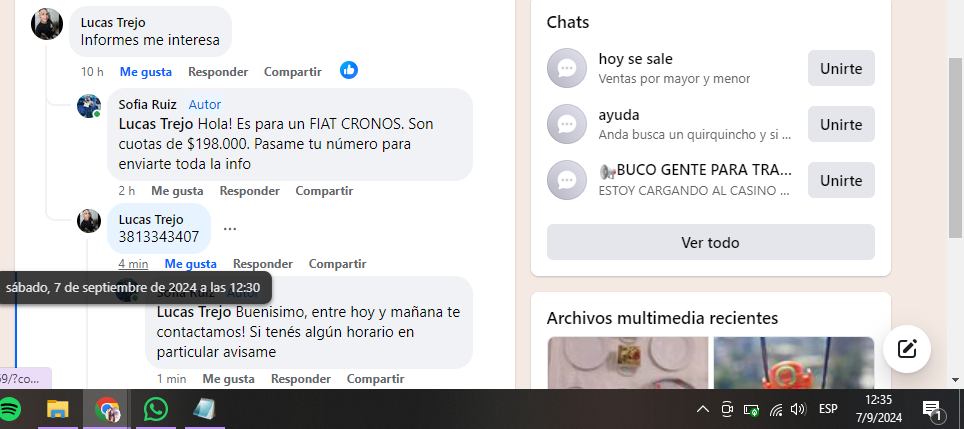Open Spotify from the taskbar
964x429 pixels.
pos(8,409)
